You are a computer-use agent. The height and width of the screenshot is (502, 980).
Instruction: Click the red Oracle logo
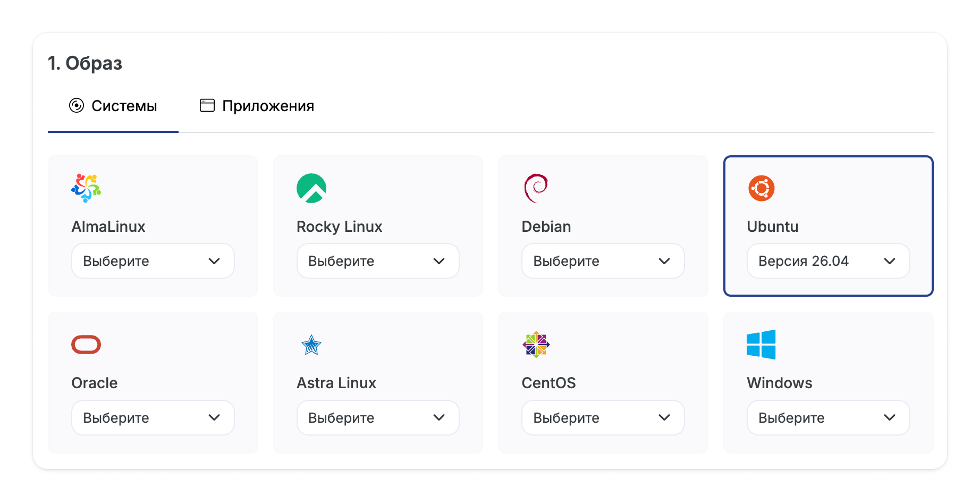[x=86, y=345]
